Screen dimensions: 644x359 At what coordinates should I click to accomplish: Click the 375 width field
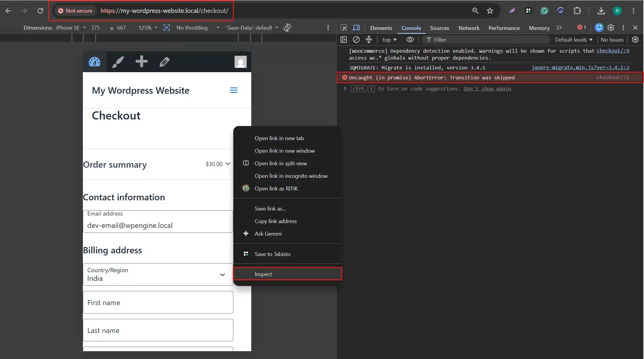coord(95,28)
